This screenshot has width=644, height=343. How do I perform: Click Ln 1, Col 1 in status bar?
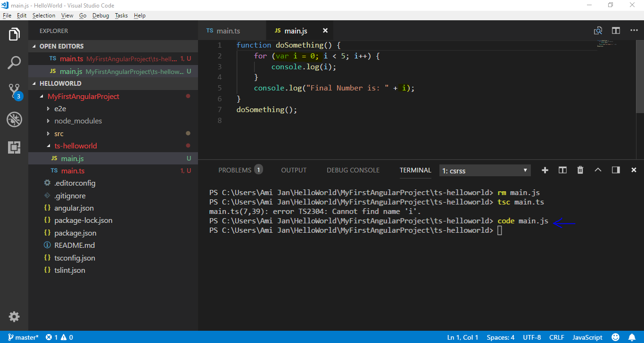tap(462, 337)
